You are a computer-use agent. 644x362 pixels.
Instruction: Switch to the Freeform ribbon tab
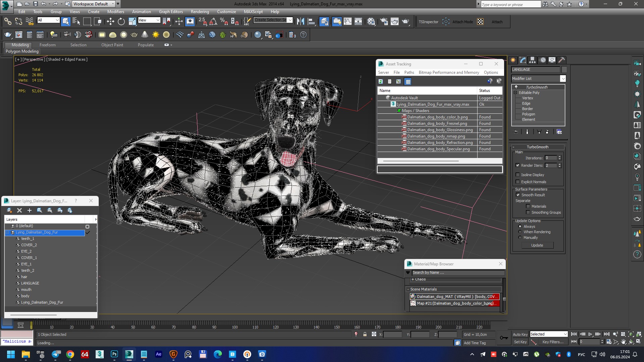click(48, 45)
